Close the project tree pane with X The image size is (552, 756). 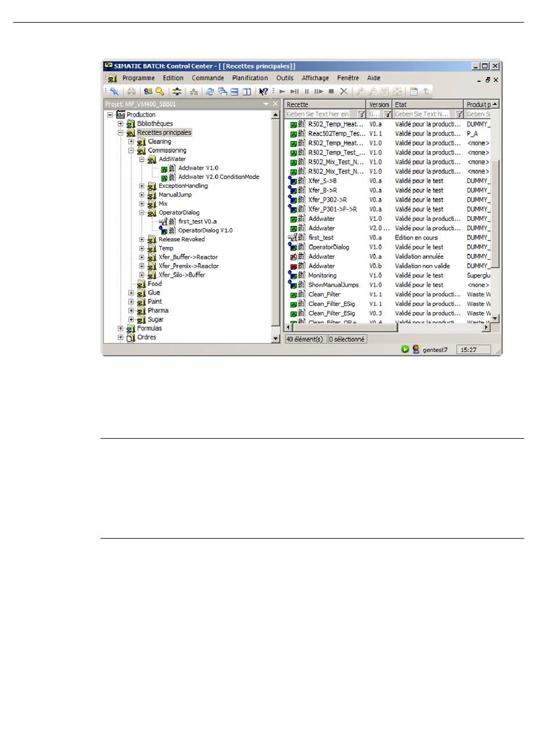tap(275, 104)
